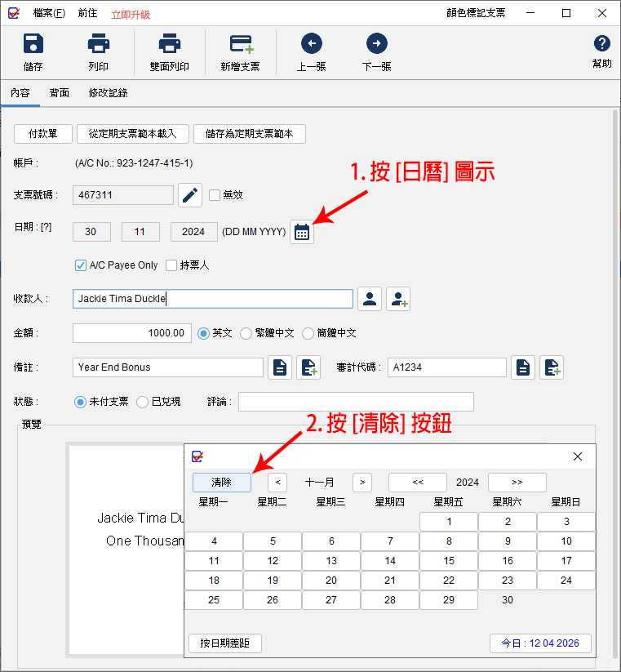Switch to the 背面 tab
Image resolution: width=621 pixels, height=672 pixels.
[59, 92]
